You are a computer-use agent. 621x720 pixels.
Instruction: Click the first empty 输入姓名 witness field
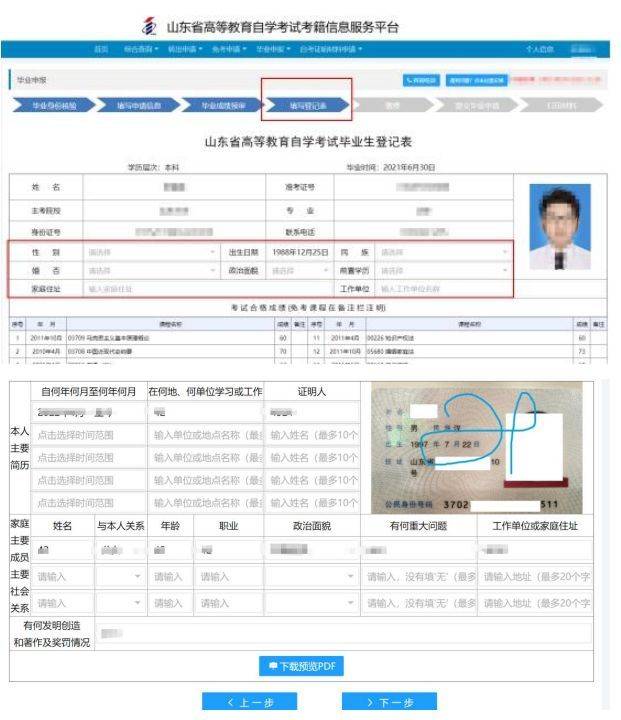pos(312,435)
